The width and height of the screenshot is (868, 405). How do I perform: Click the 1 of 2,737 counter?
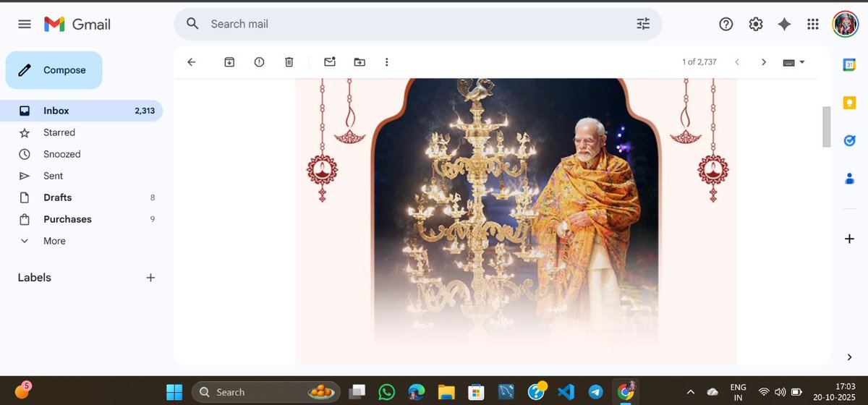click(699, 62)
